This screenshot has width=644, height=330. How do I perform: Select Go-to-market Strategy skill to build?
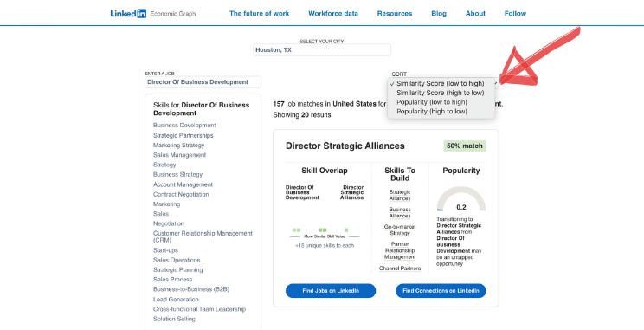(400, 230)
